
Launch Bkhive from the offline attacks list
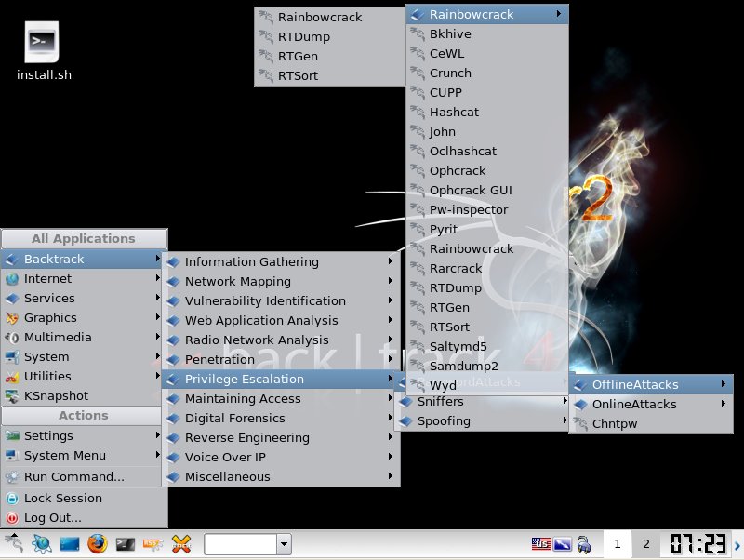click(x=487, y=34)
